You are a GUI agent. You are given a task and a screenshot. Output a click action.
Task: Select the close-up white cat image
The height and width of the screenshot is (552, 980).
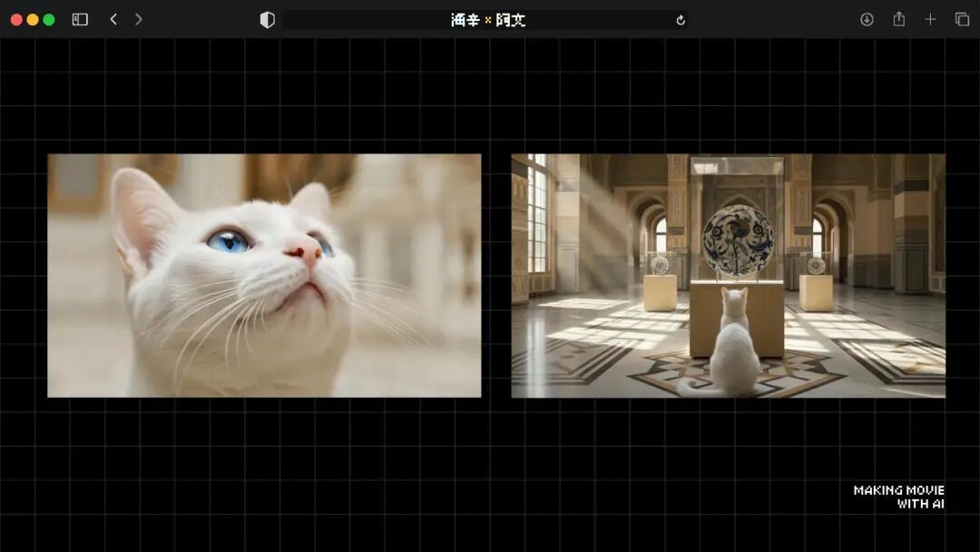click(263, 274)
